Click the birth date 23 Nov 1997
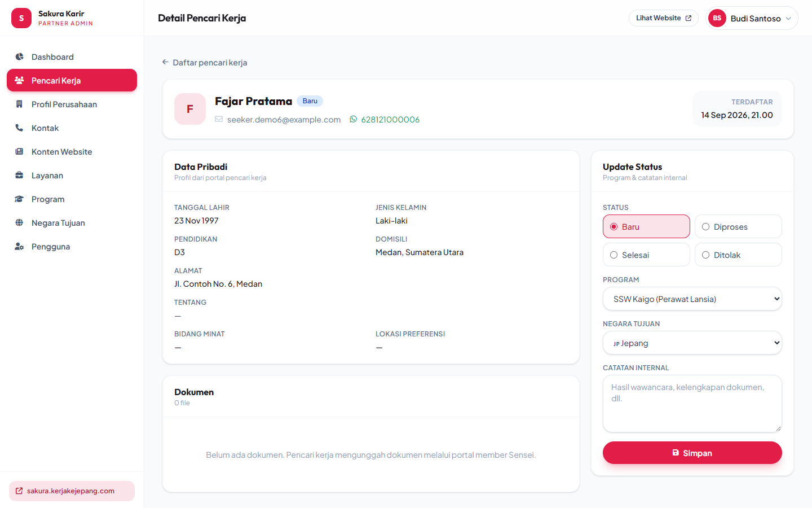The height and width of the screenshot is (508, 812). 196,221
